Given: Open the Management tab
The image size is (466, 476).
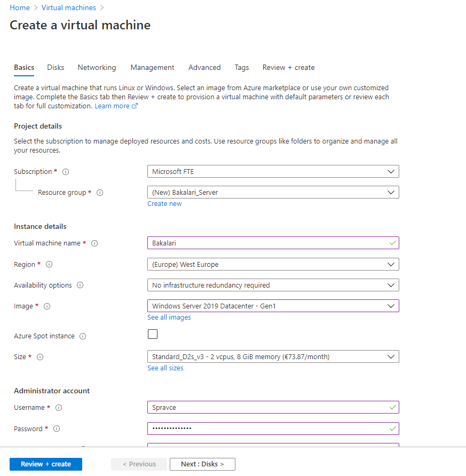Looking at the screenshot, I should [152, 67].
